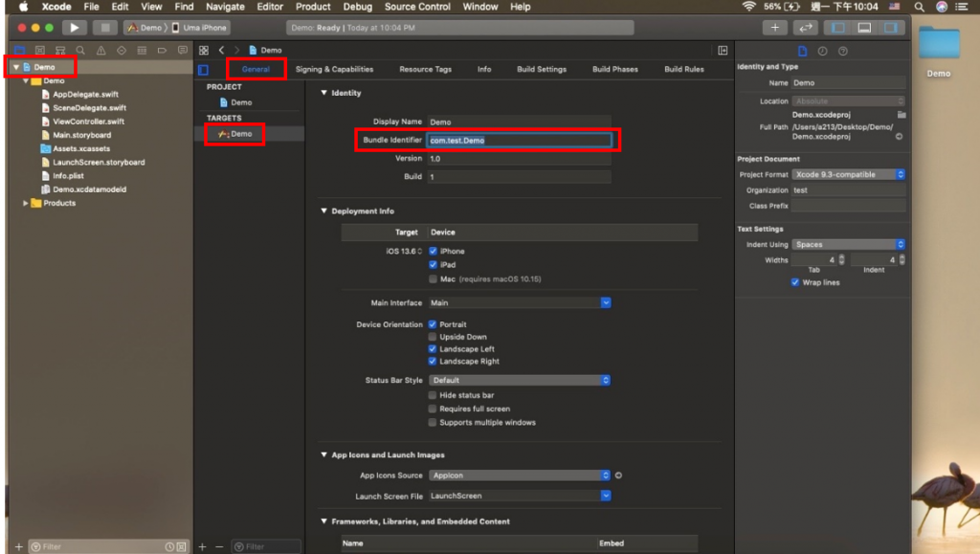Open the Debug navigator icon
The width and height of the screenshot is (980, 554).
click(142, 50)
